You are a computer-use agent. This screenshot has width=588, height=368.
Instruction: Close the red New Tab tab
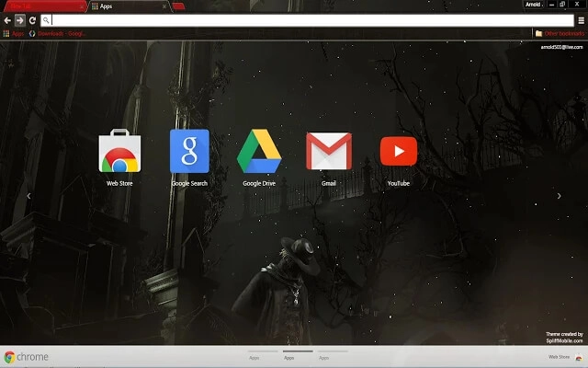pos(82,6)
